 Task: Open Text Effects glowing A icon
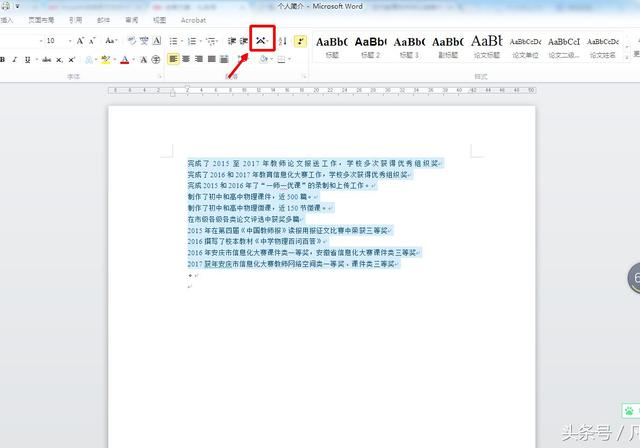click(89, 60)
